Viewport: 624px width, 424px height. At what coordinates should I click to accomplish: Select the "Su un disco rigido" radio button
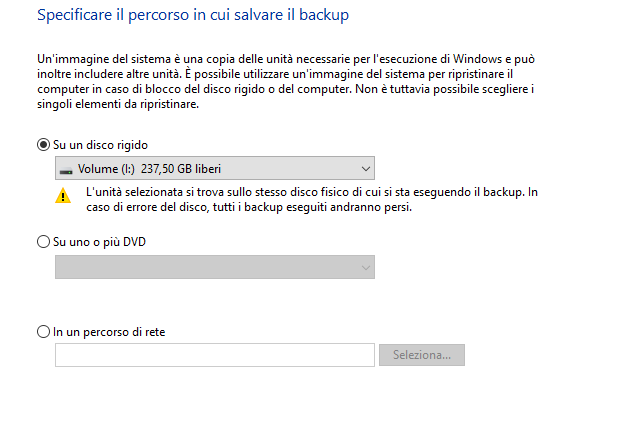pos(43,145)
